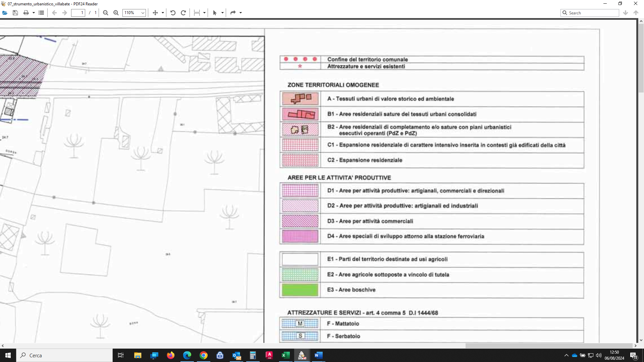The height and width of the screenshot is (362, 644).
Task: Switch to Microsoft Edge on taskbar
Action: pos(187,355)
